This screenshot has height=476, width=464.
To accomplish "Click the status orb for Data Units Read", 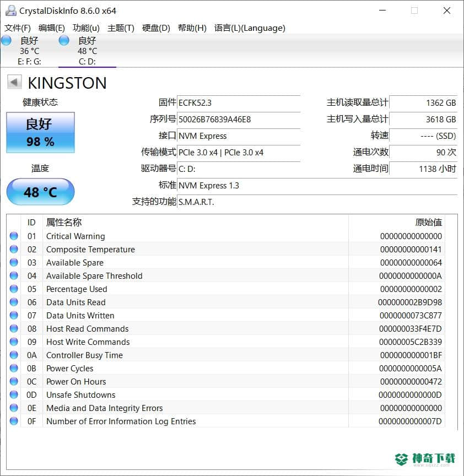I will tap(14, 302).
